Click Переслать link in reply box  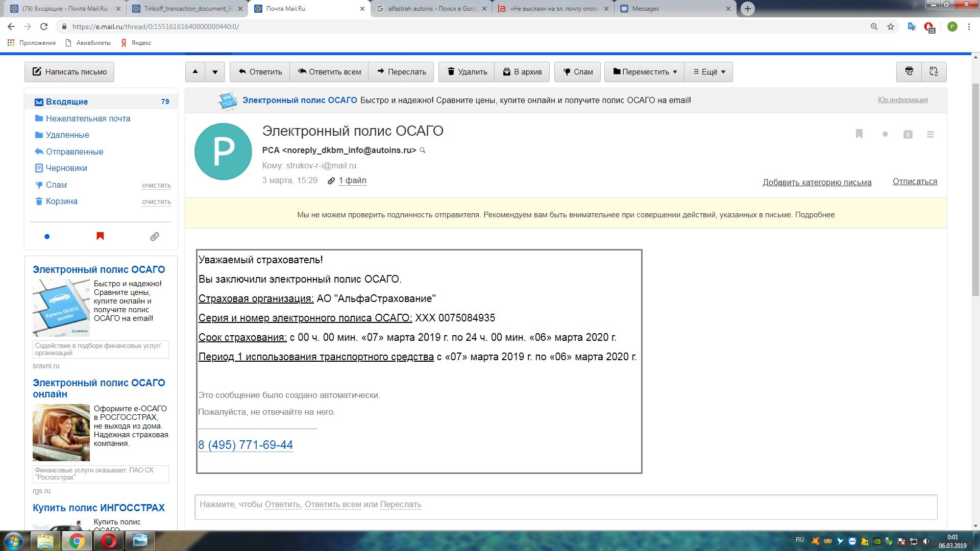[401, 505]
